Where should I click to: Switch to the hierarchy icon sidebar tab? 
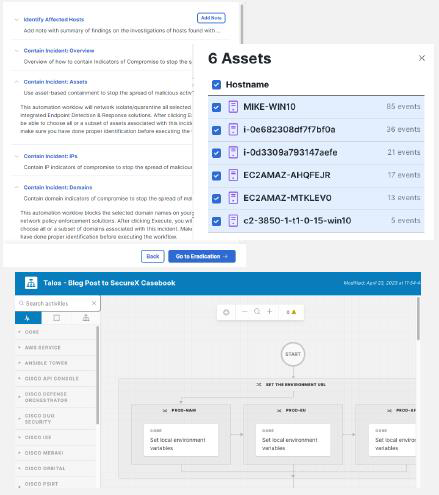point(86,318)
